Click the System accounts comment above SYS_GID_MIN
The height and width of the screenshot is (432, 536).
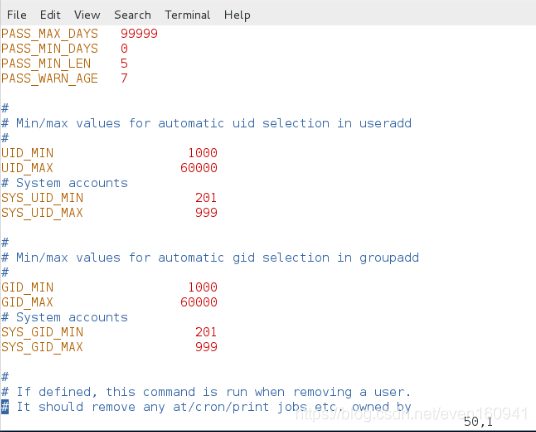point(64,318)
